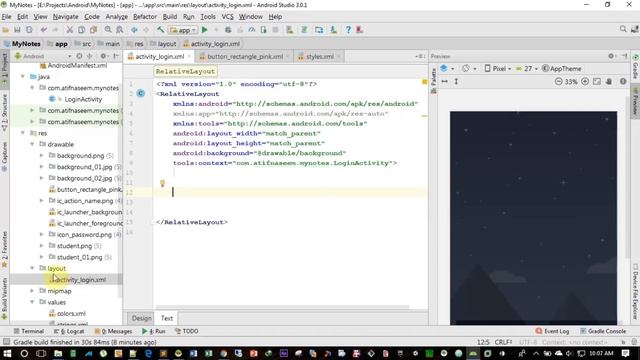Click the Search Everywhere magnifier at top right
Screen dimensions: 640x360
click(623, 29)
